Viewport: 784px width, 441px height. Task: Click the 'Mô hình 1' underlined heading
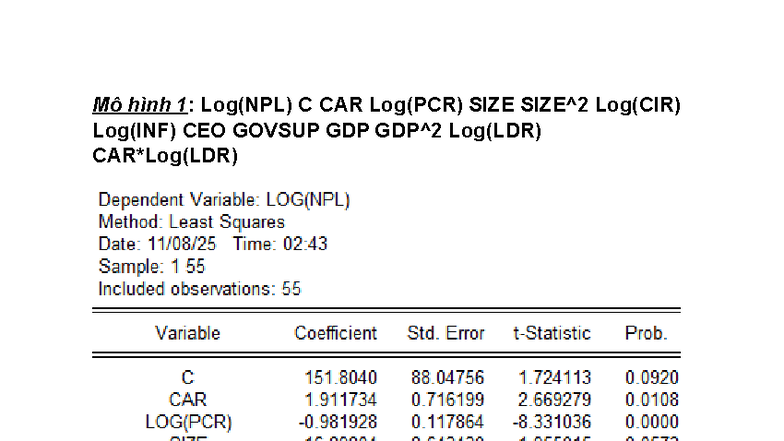click(x=140, y=105)
